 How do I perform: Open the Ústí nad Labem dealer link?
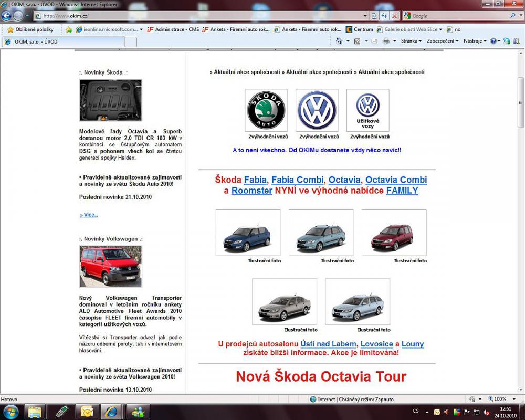pos(329,344)
